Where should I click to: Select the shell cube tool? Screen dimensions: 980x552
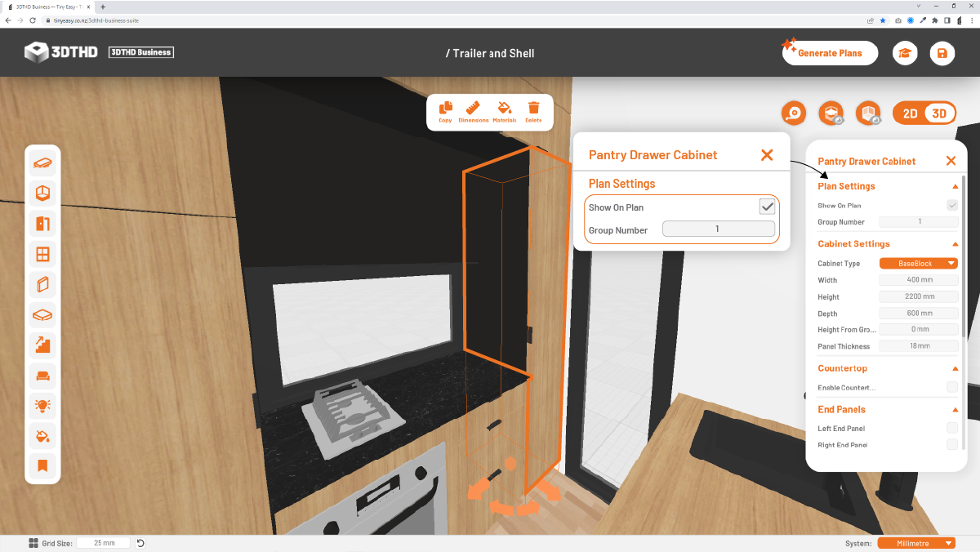coord(43,194)
